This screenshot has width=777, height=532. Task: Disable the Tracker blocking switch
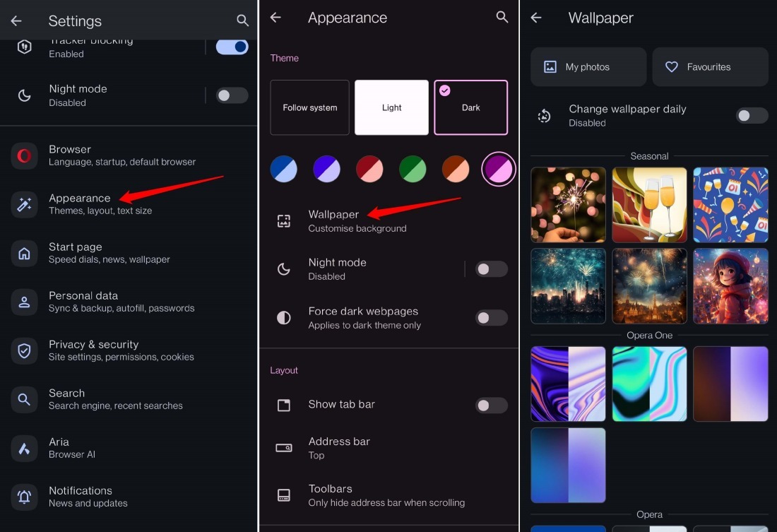(232, 47)
